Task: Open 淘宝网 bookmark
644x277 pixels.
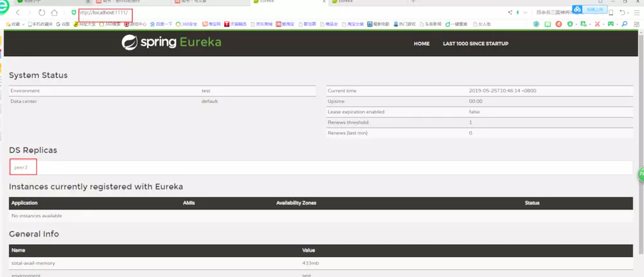Action: pos(212,24)
